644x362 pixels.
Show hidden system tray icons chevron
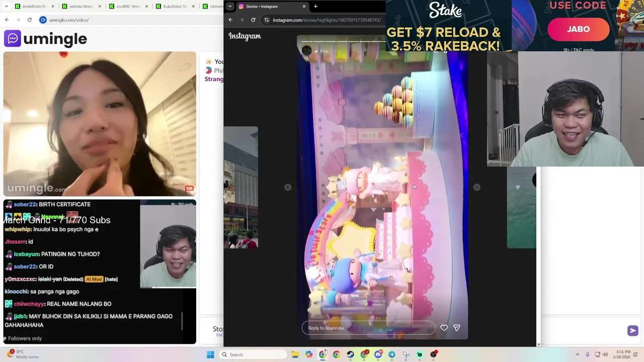point(577,354)
